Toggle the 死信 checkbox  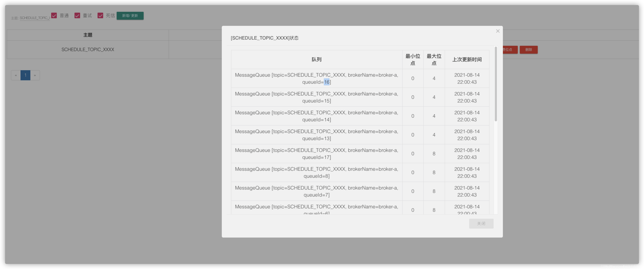pyautogui.click(x=100, y=15)
